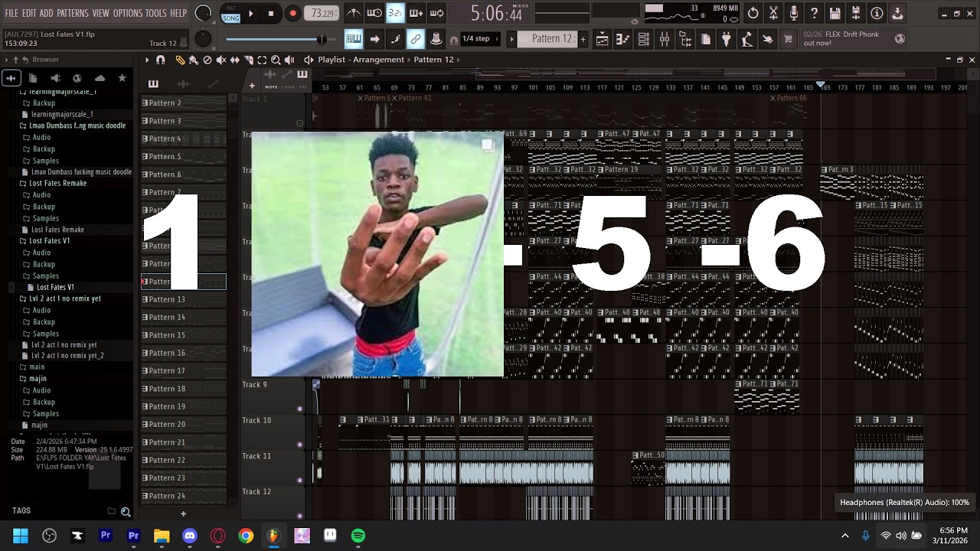Open the Browser cloud library icon
980x551 pixels.
point(100,78)
